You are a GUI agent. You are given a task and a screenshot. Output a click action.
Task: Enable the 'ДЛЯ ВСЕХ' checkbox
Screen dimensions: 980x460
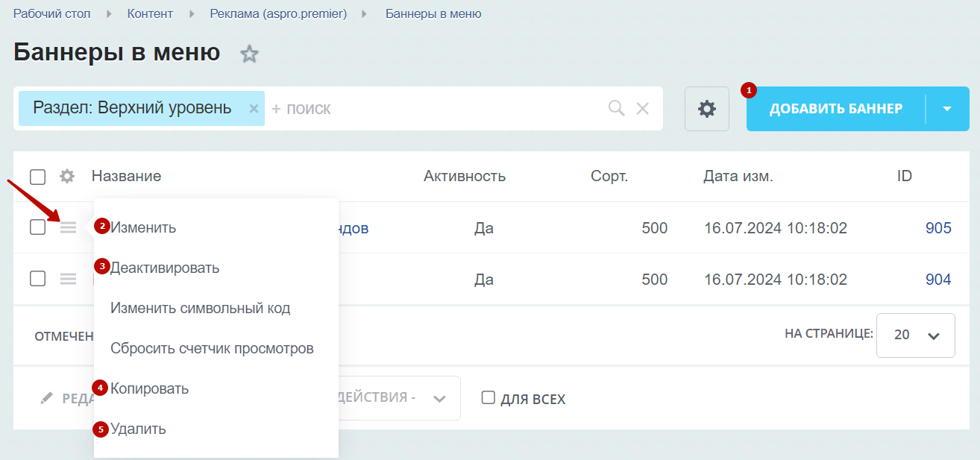488,397
